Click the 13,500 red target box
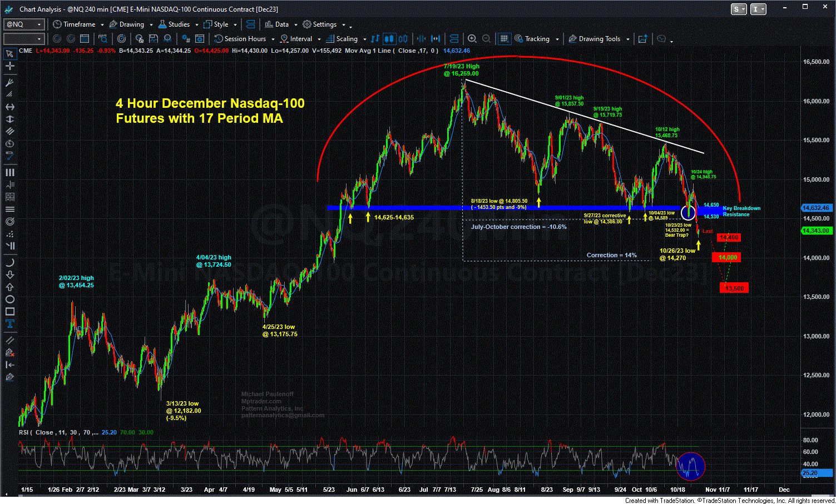Image resolution: width=836 pixels, height=504 pixels. click(x=734, y=288)
